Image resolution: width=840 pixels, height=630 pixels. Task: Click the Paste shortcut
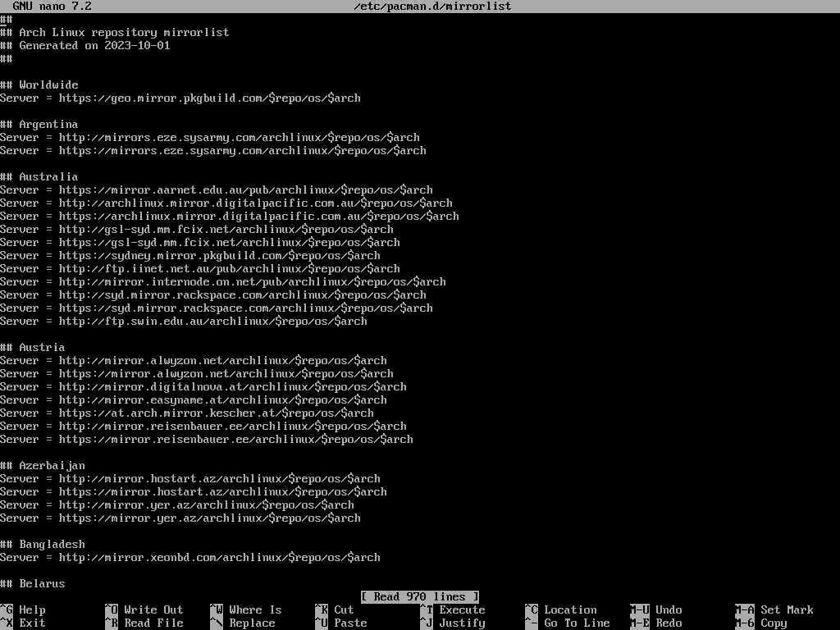coord(341,623)
